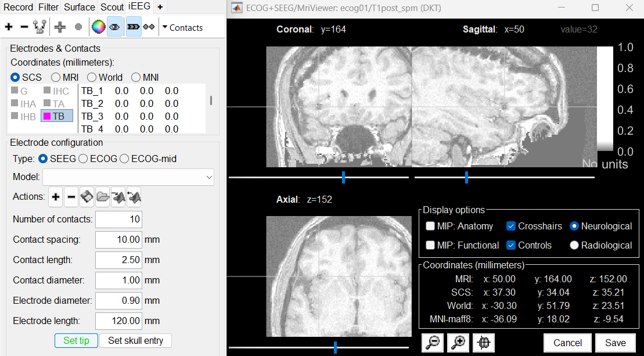This screenshot has height=356, width=644.
Task: Click the open folder icon in Actions
Action: click(x=103, y=197)
